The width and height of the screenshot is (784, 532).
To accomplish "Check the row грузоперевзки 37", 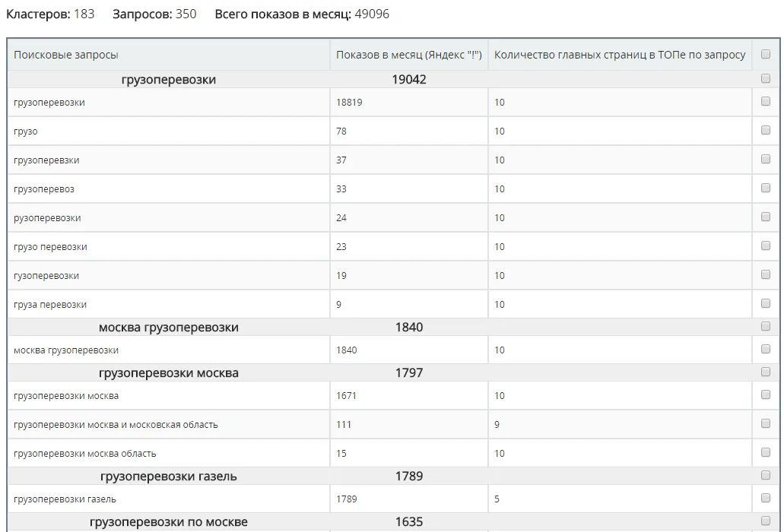I will tap(766, 159).
